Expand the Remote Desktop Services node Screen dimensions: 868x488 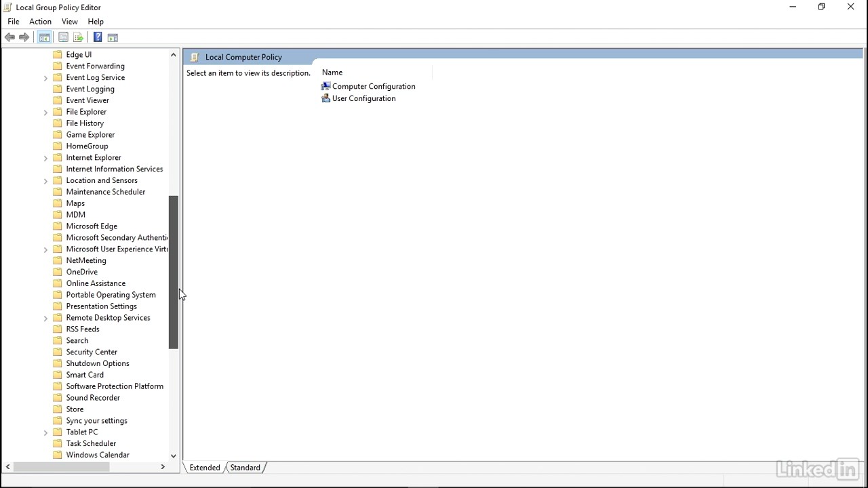45,318
